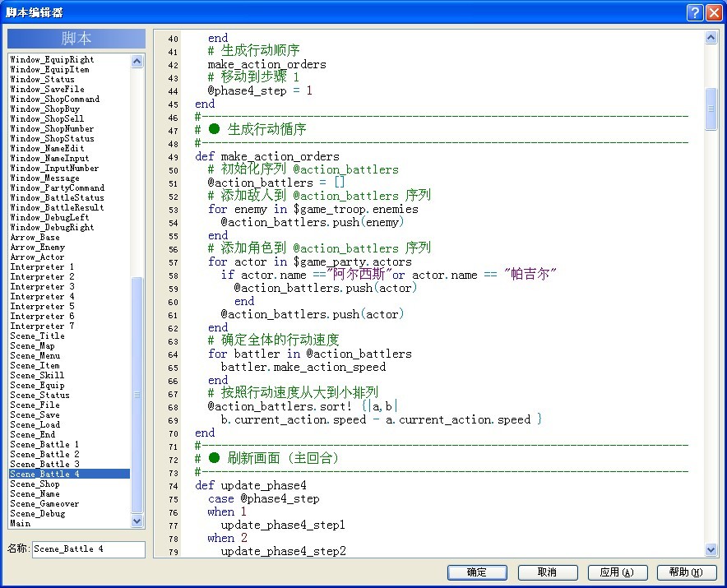Screen dimensions: 727x588
Task: Select Window_Message in script list
Action: (x=44, y=178)
